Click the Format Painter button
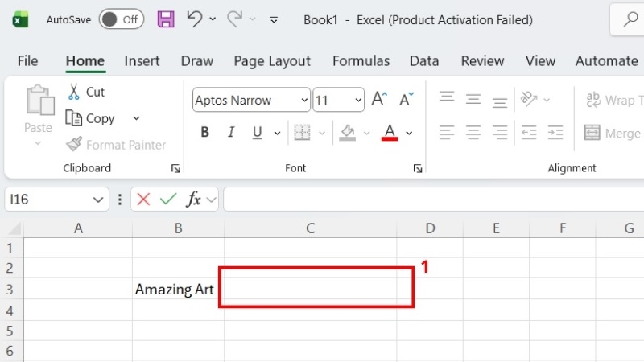This screenshot has width=644, height=362. click(x=116, y=145)
